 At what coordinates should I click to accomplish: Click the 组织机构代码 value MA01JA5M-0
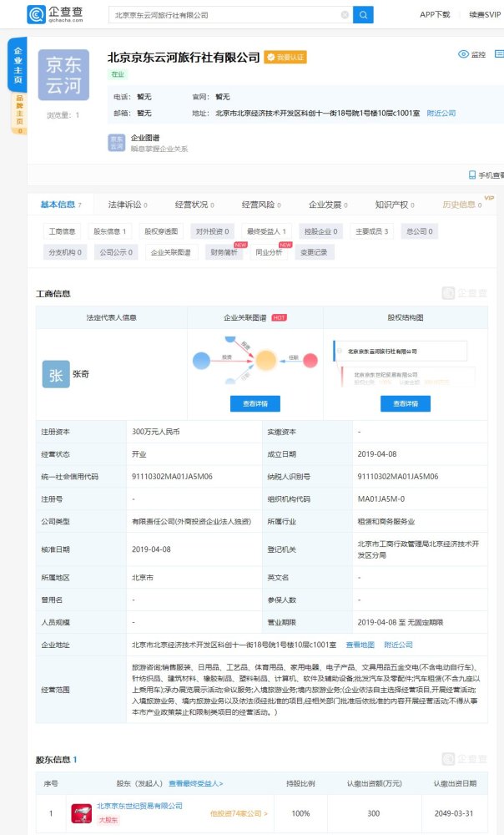click(x=381, y=499)
